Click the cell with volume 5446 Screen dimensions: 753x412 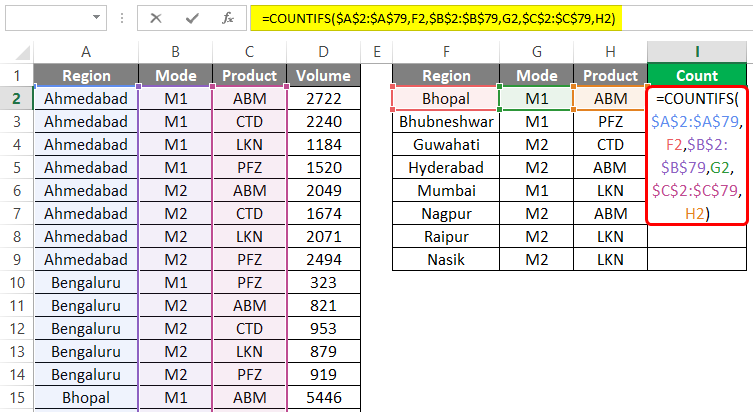[323, 397]
